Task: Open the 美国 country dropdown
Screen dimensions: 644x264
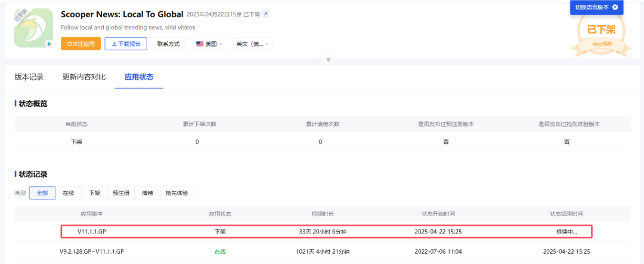Action: coord(209,44)
